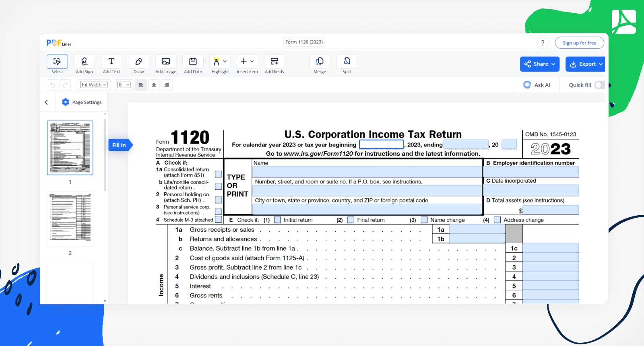Expand the Fit Width zoom dropdown
This screenshot has height=346, width=644.
pos(94,85)
